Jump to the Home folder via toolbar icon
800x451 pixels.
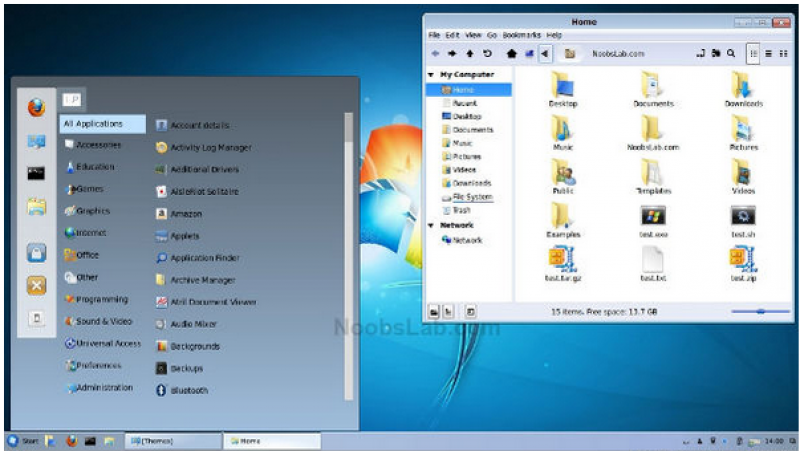click(x=511, y=54)
